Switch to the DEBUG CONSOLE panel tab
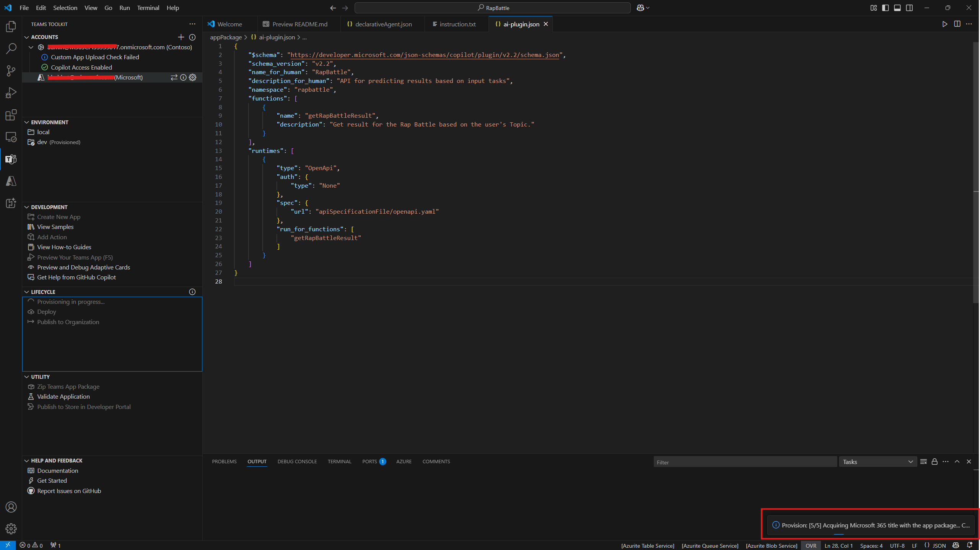Screen dimensions: 980x550 297,462
